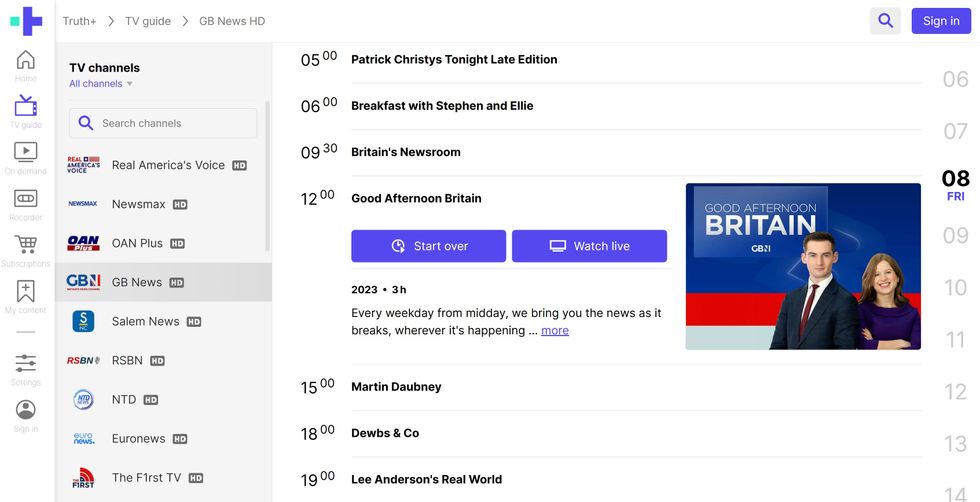Click the Truth+ logo icon

[26, 21]
